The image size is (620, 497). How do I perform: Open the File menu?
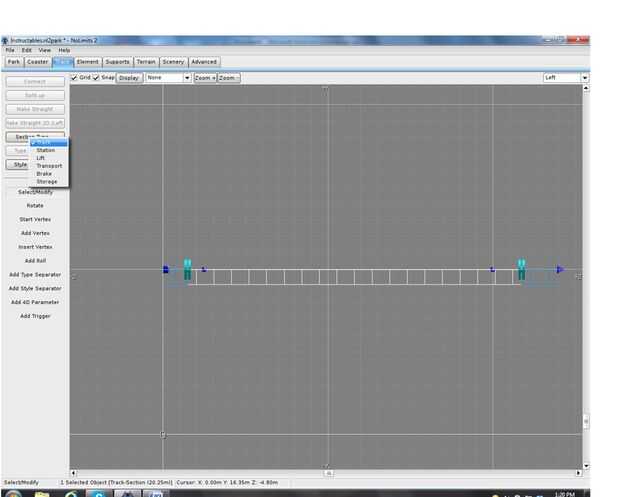point(10,50)
